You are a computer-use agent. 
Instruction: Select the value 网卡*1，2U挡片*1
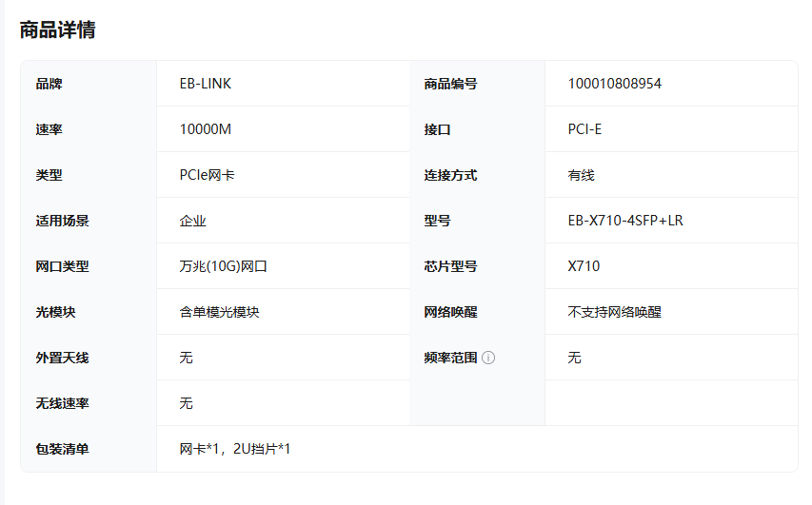point(235,449)
